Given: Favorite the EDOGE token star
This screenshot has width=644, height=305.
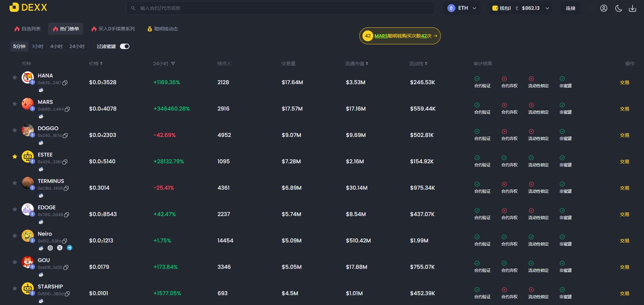Looking at the screenshot, I should [15, 209].
